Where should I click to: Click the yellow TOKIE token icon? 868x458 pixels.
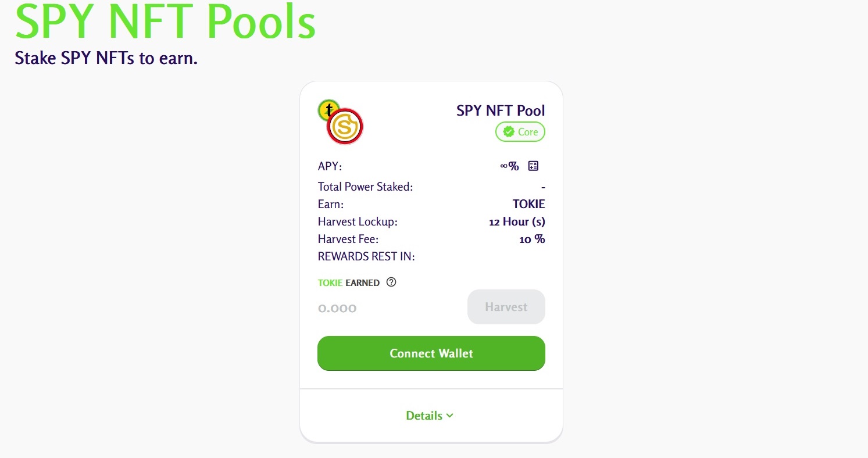[x=328, y=109]
